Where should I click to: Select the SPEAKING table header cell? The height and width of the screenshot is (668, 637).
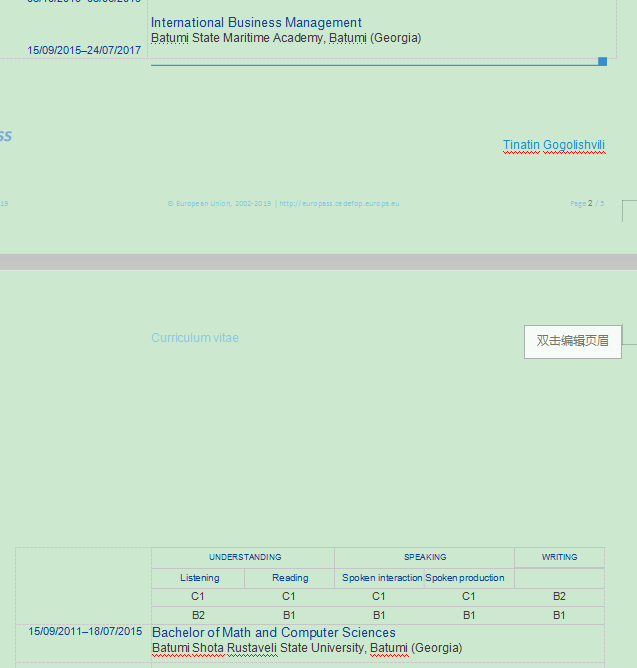[425, 557]
